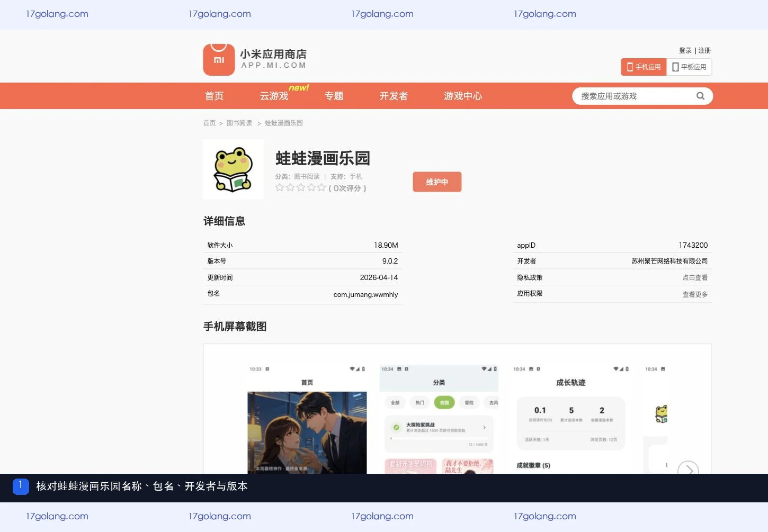Click the 蛙蛙漫画乐园 app title
This screenshot has width=768, height=532.
pos(323,158)
